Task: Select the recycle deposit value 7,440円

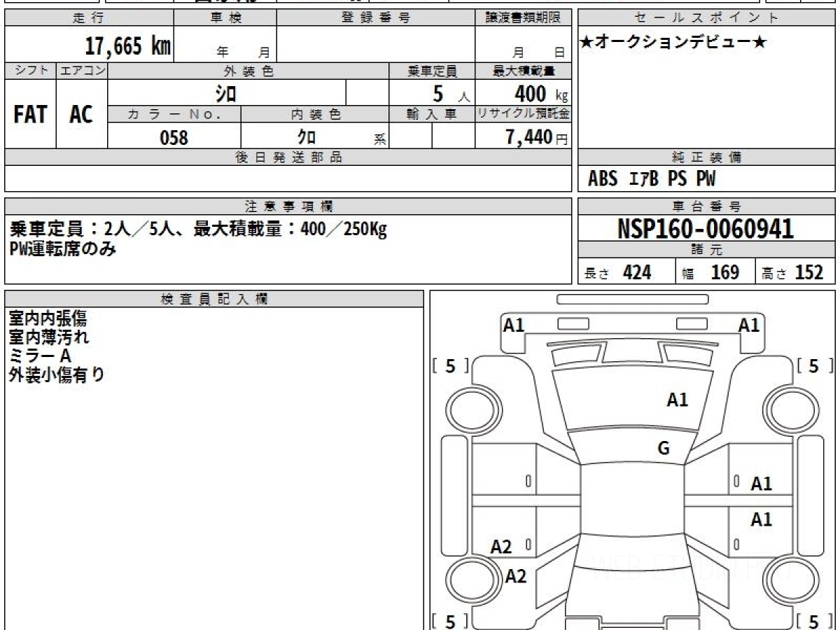Action: click(536, 137)
